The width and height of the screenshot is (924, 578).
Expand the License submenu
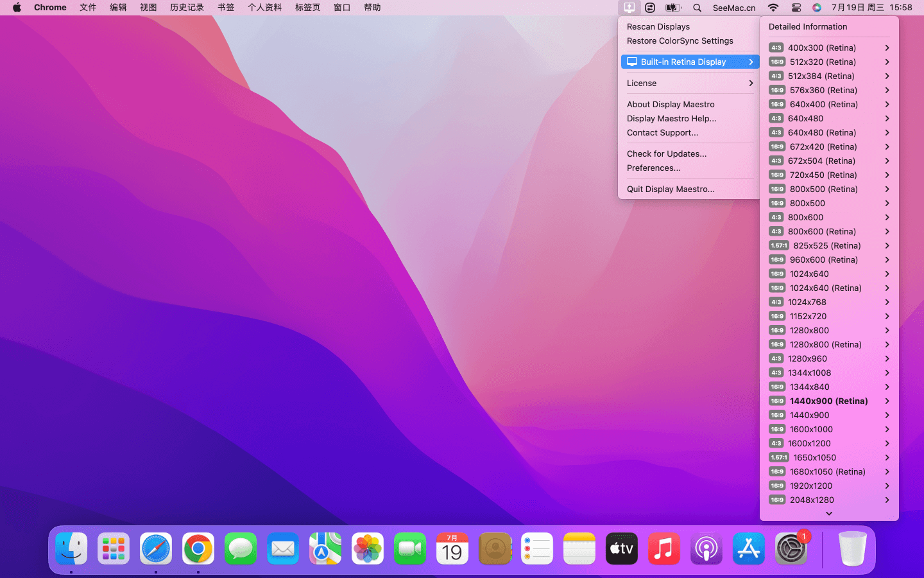point(690,83)
